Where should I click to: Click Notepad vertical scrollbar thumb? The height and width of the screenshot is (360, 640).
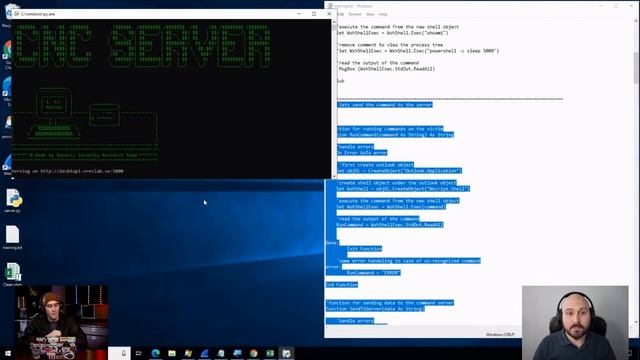coord(636,68)
